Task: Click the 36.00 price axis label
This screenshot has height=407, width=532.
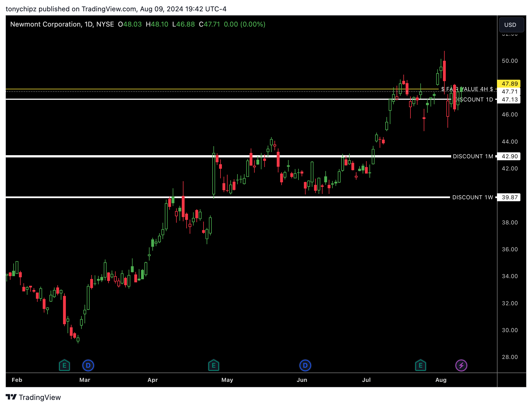Action: (x=510, y=249)
